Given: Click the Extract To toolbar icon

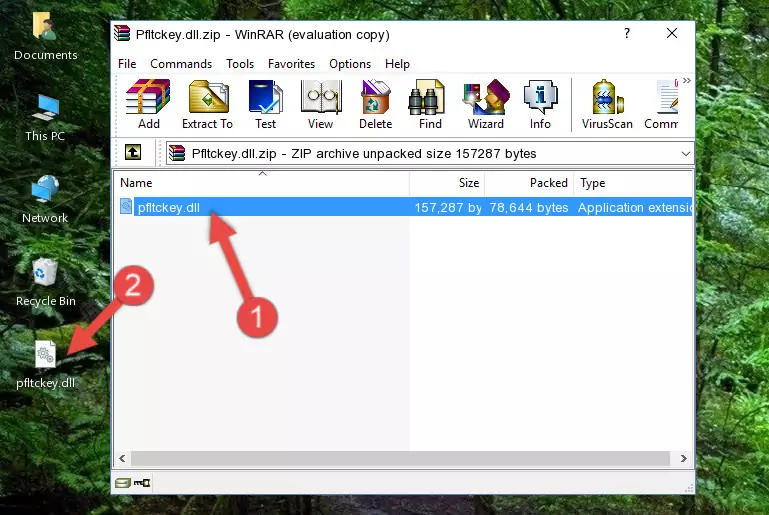Looking at the screenshot, I should [x=207, y=104].
